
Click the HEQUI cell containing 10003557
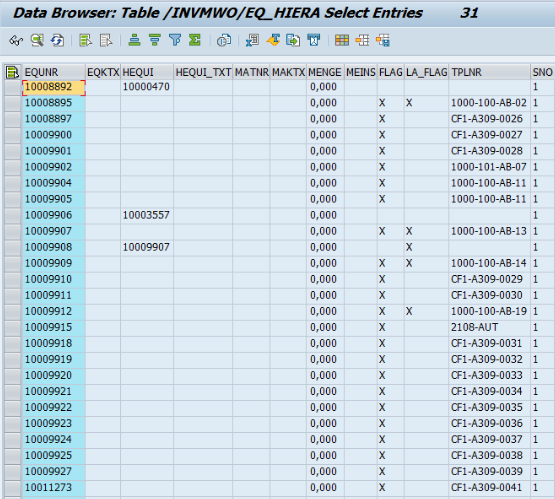(147, 215)
